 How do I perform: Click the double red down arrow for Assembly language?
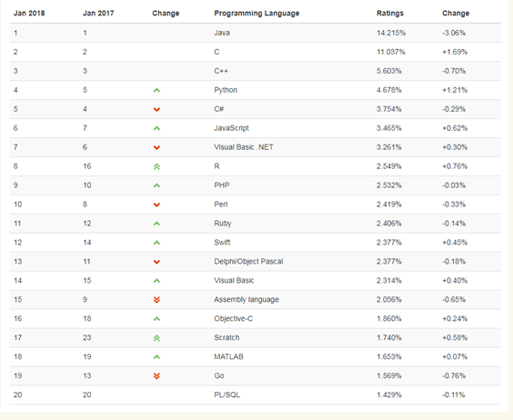pyautogui.click(x=156, y=300)
